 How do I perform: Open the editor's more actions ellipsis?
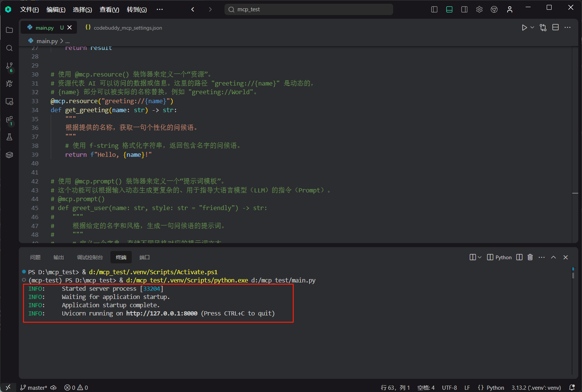(567, 27)
